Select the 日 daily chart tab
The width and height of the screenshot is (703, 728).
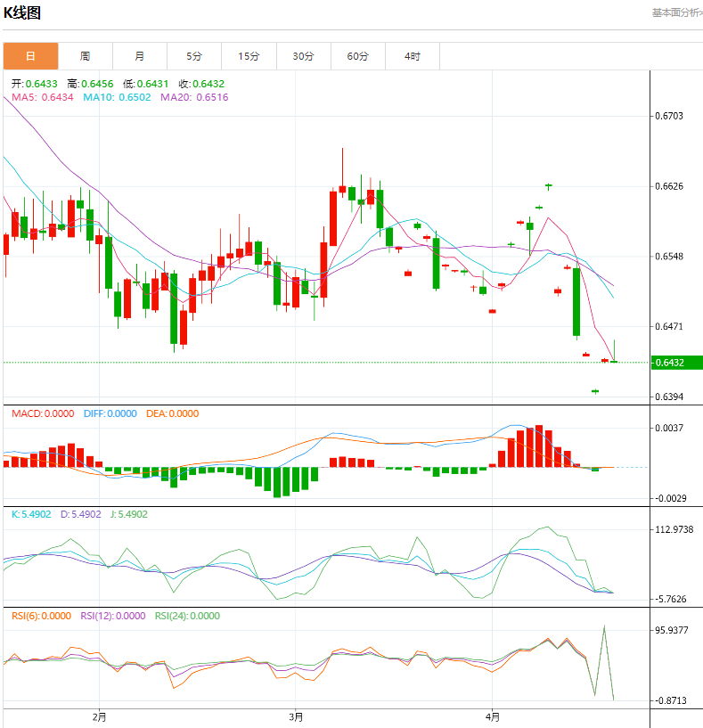pos(30,56)
